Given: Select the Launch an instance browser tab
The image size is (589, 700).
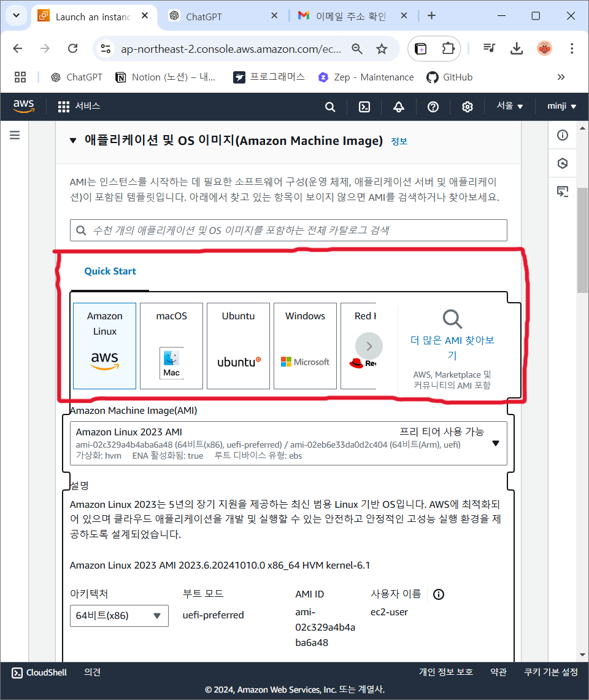Looking at the screenshot, I should point(94,17).
